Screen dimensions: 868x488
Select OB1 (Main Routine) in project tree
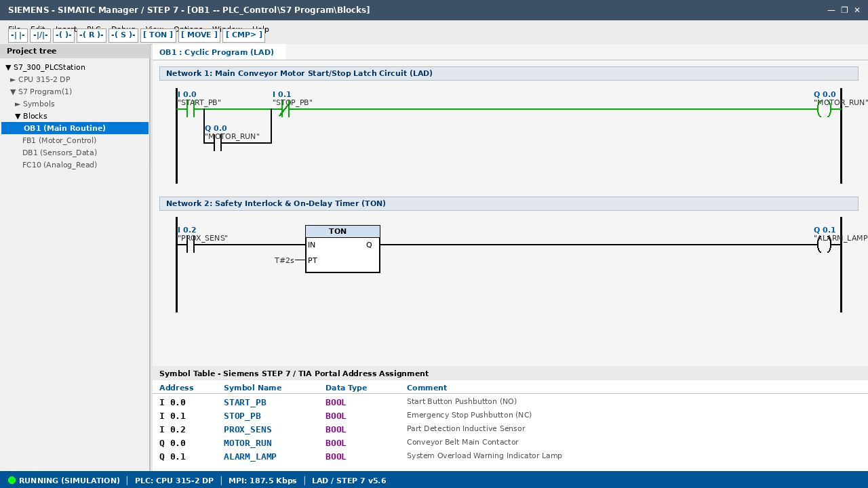click(75, 128)
